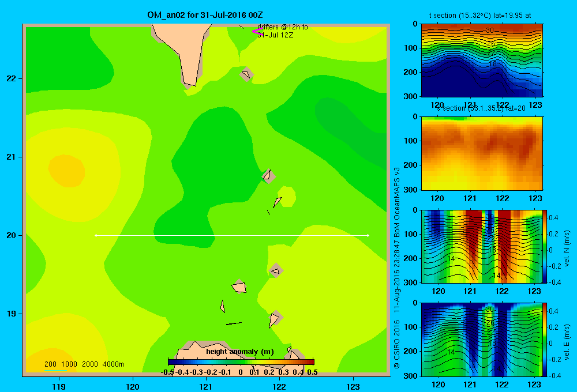Click latitude label '21' on the main map

coord(12,157)
